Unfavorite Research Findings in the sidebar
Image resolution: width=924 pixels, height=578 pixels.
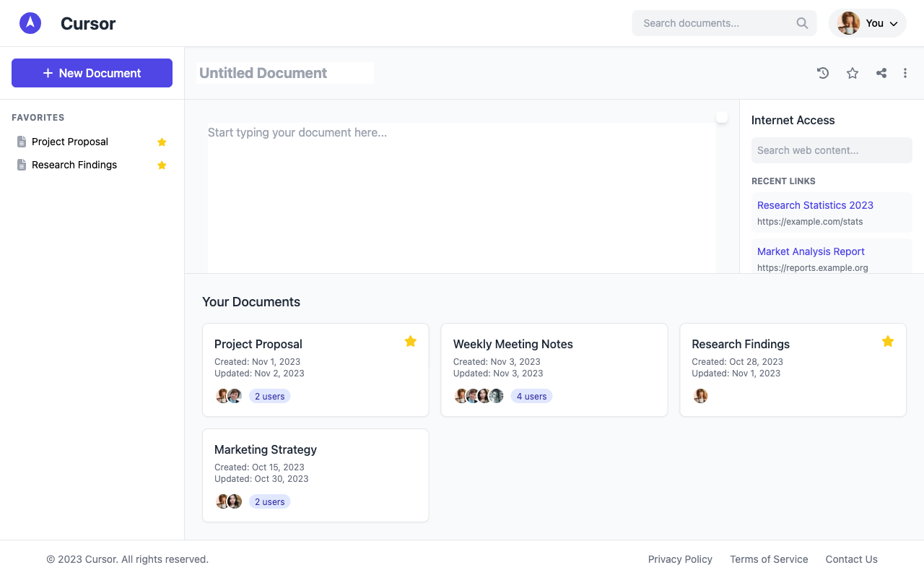162,165
